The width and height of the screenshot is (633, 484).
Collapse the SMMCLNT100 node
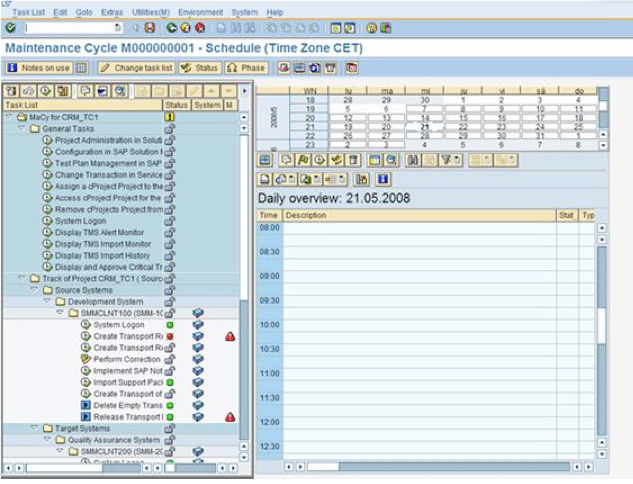click(60, 313)
